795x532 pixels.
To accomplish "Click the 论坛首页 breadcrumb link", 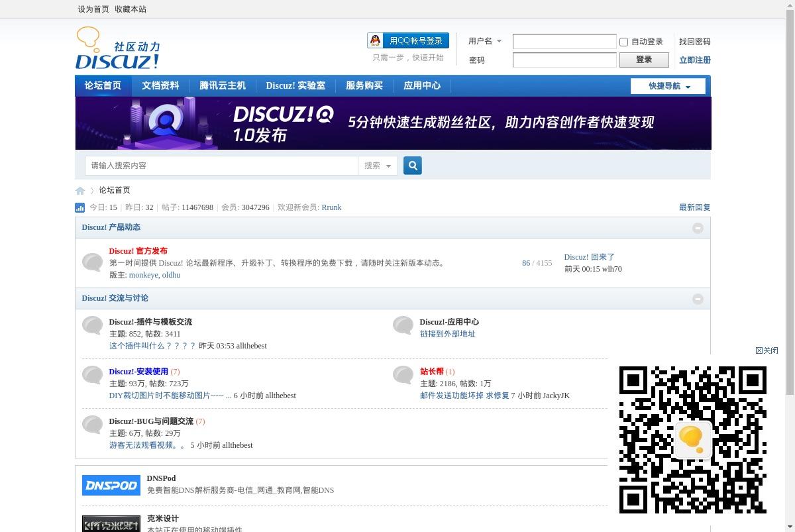I will point(115,190).
